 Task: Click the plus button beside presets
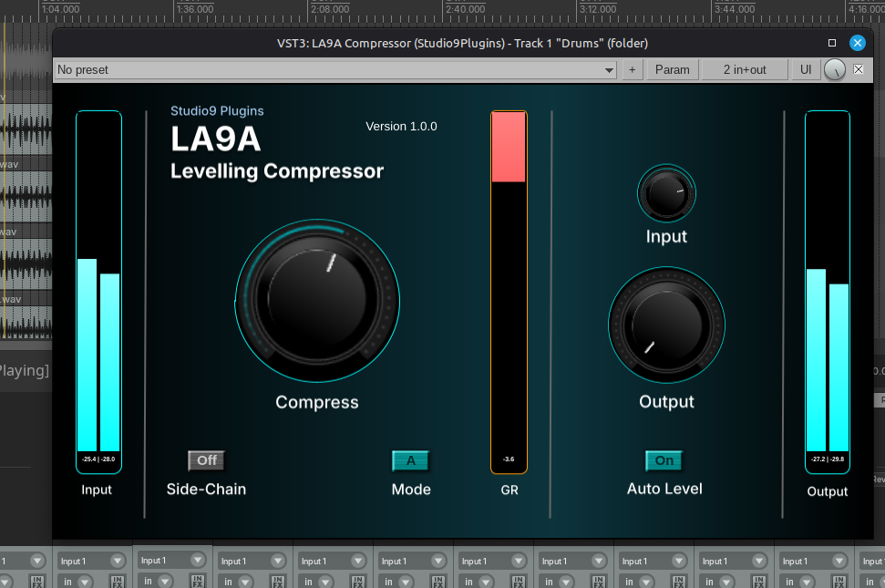click(x=633, y=70)
